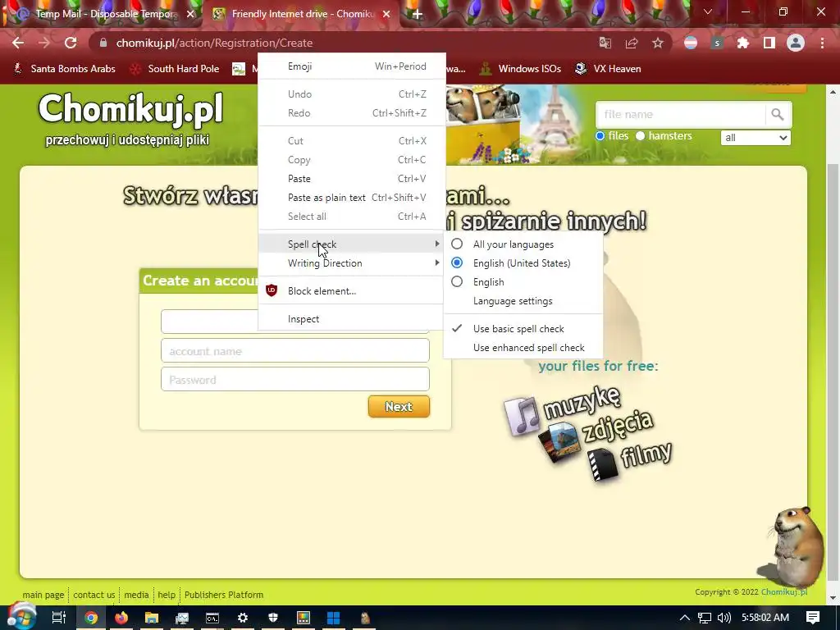840x630 pixels.
Task: Choose Emoji in the context menu
Action: [x=351, y=66]
